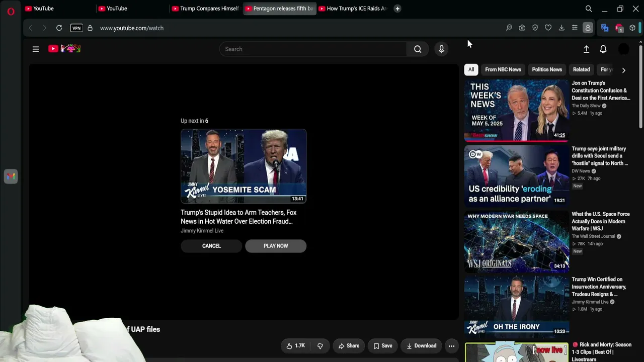Reload the current page
This screenshot has width=644, height=362.
click(x=59, y=28)
